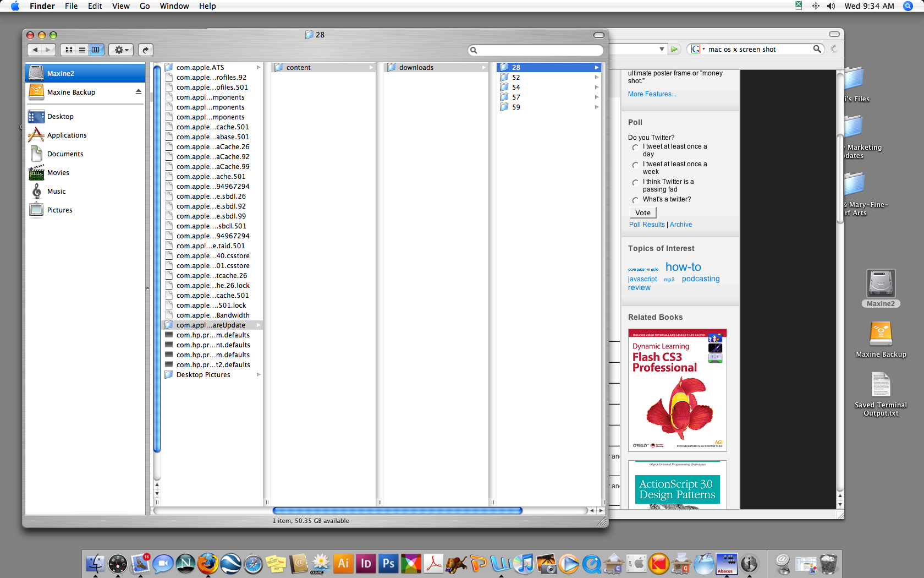The width and height of the screenshot is (924, 578).
Task: Select 'I tweet at least once a week'
Action: click(x=635, y=165)
